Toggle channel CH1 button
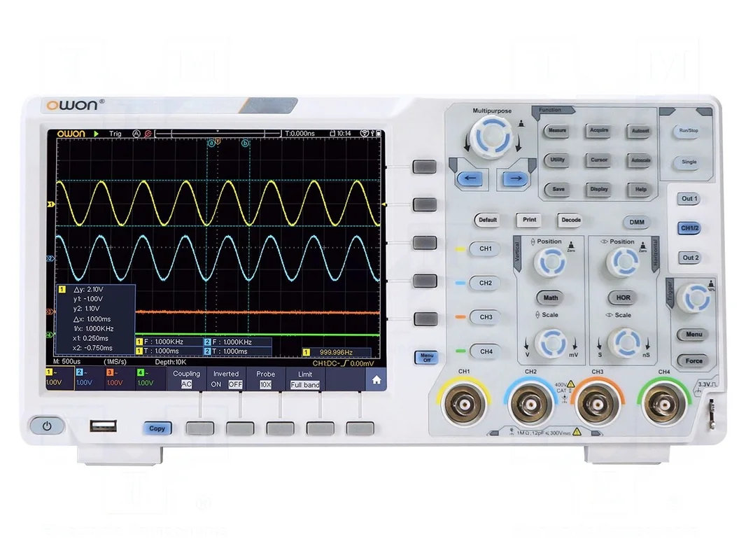 (485, 248)
